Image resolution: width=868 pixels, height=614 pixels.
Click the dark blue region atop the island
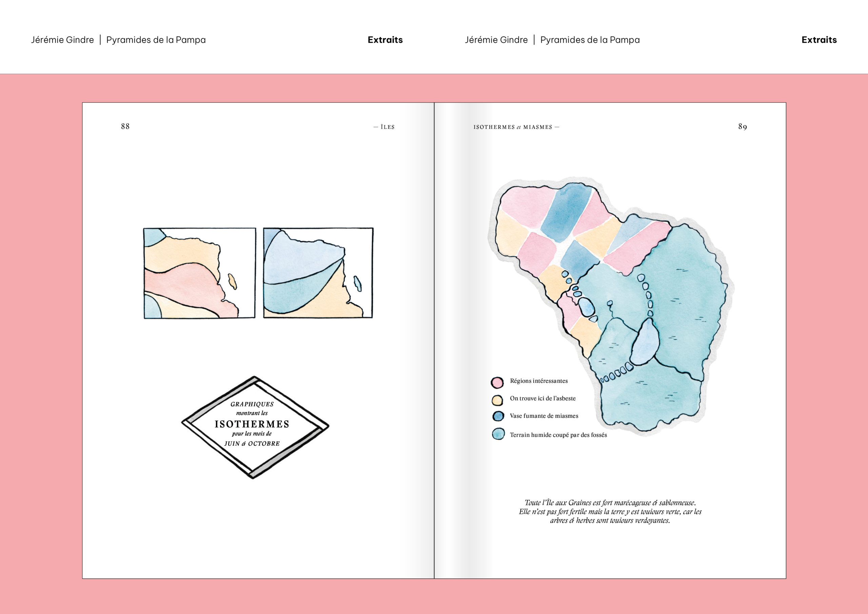(x=566, y=212)
